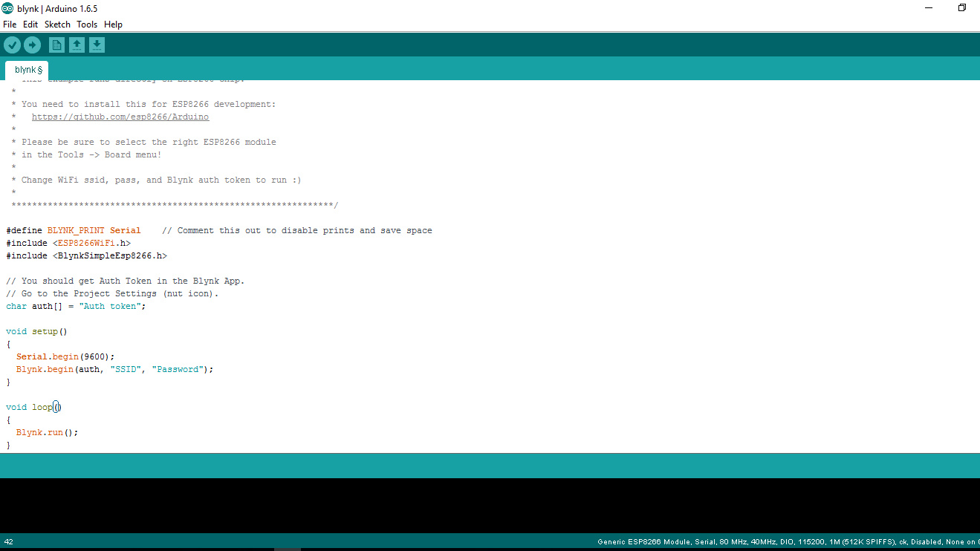The image size is (980, 551).
Task: Open the Sketch menu
Action: (x=57, y=25)
